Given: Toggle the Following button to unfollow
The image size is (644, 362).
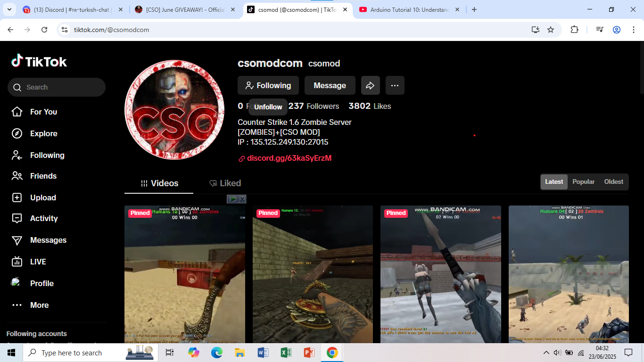Looking at the screenshot, I should click(x=268, y=85).
